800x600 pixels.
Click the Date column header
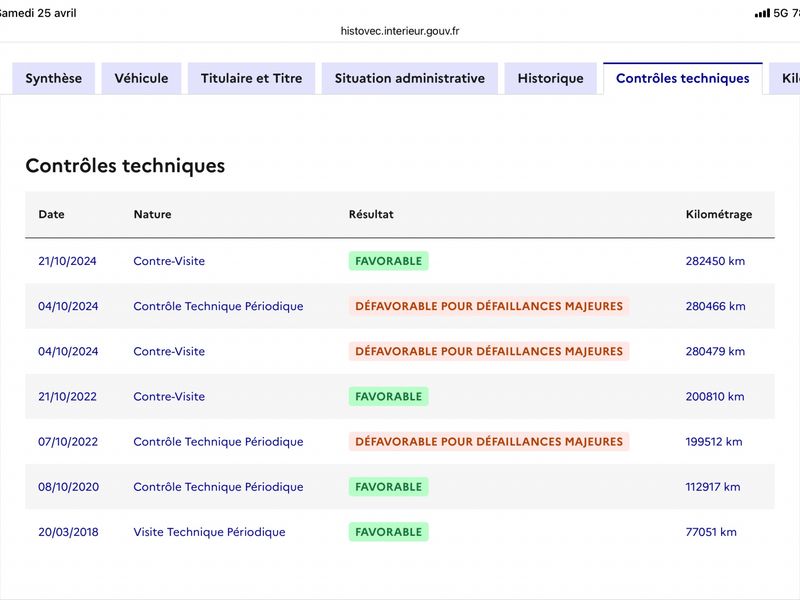(x=52, y=214)
